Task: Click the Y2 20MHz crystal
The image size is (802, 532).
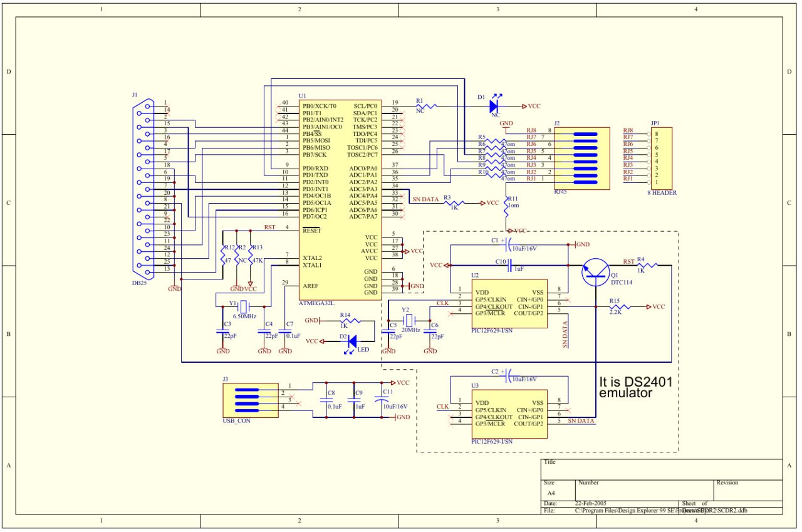Action: coord(409,320)
